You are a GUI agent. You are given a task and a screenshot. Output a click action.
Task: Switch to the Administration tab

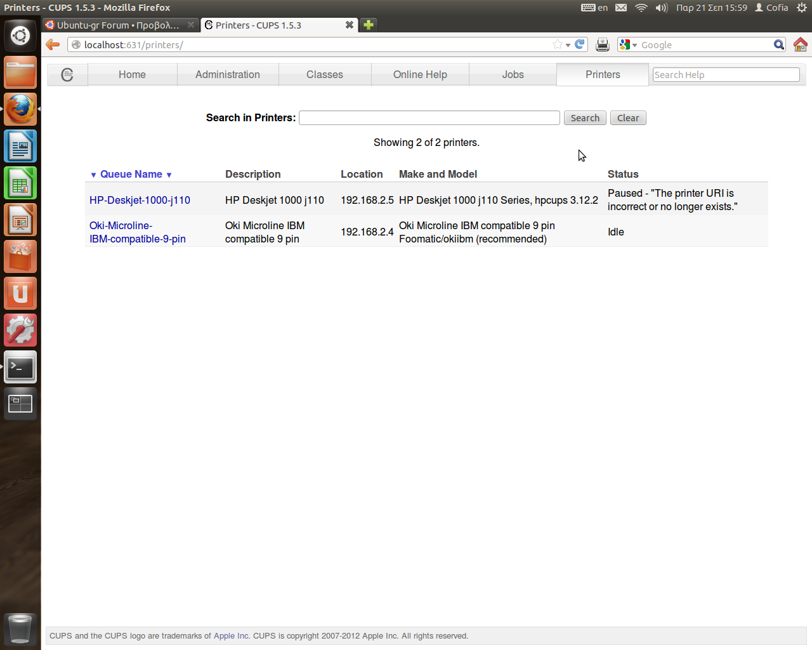pyautogui.click(x=227, y=74)
